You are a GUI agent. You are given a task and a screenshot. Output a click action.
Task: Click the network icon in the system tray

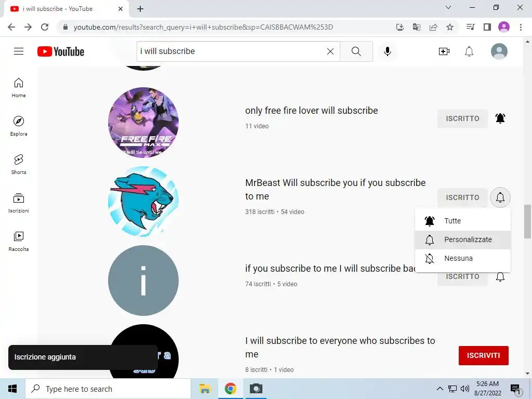453,389
